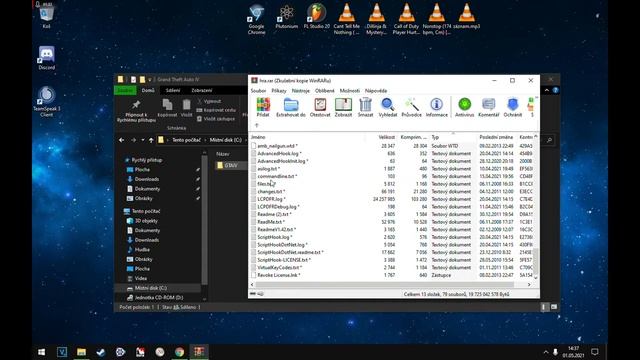Switch to Sdílení tab in Explorer ribbon
640x360 pixels.
click(173, 90)
